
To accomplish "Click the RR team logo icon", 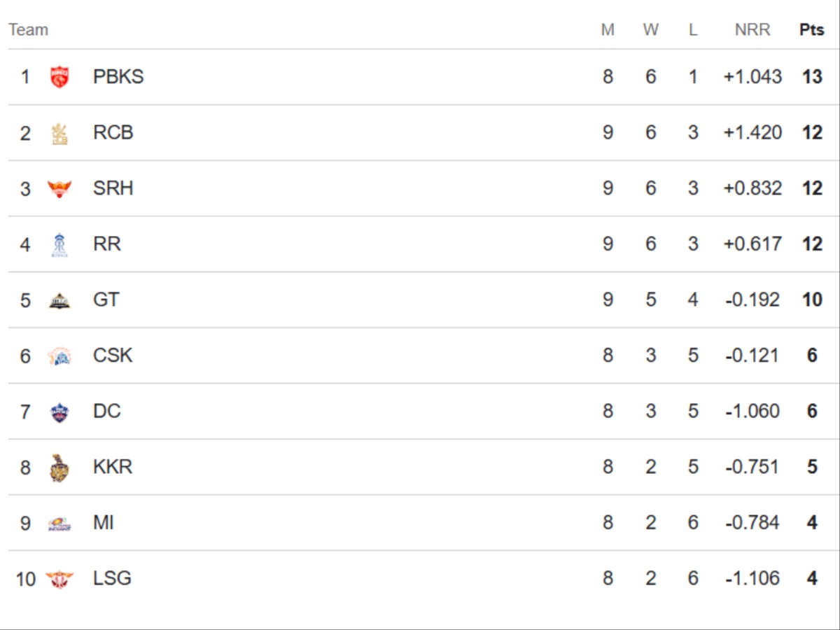I will (x=59, y=244).
